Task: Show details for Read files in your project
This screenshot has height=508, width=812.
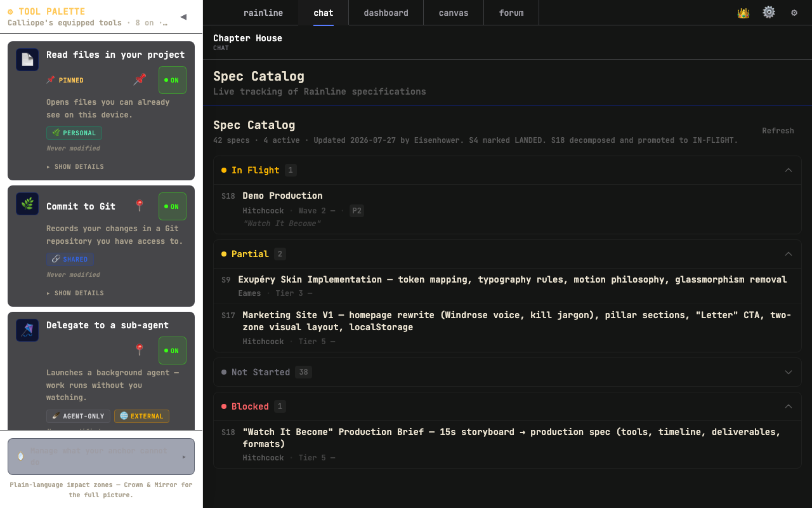Action: pyautogui.click(x=75, y=166)
